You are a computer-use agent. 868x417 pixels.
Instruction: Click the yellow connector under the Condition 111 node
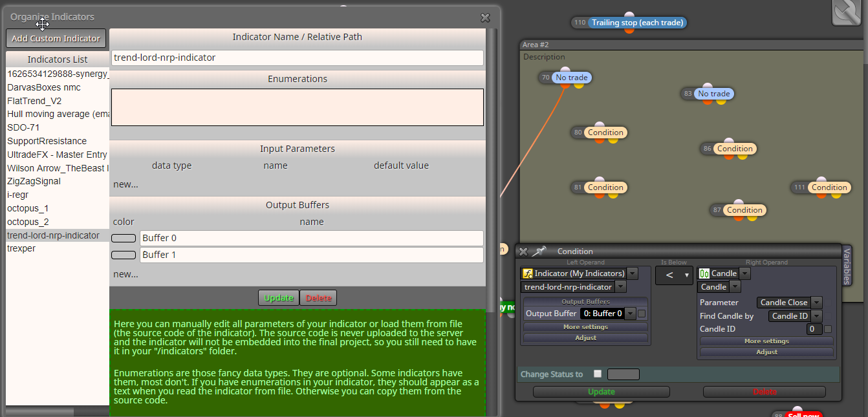[836, 195]
